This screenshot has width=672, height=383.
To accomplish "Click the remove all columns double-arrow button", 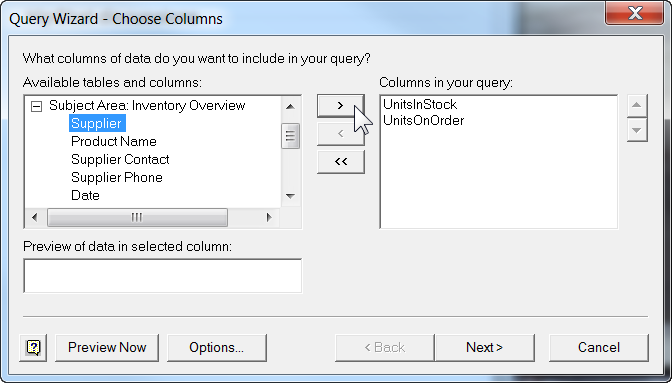I will 341,162.
